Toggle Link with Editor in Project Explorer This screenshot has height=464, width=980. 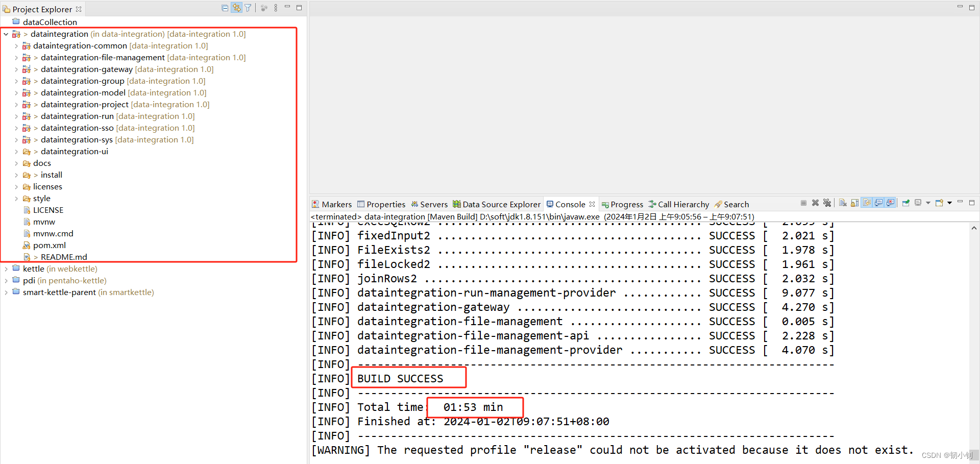[x=236, y=8]
